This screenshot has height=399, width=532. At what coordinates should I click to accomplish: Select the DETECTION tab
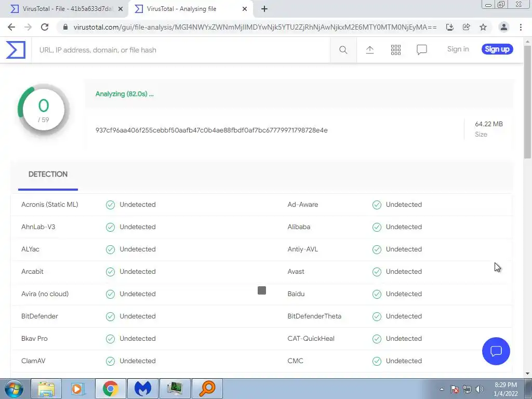pos(48,175)
